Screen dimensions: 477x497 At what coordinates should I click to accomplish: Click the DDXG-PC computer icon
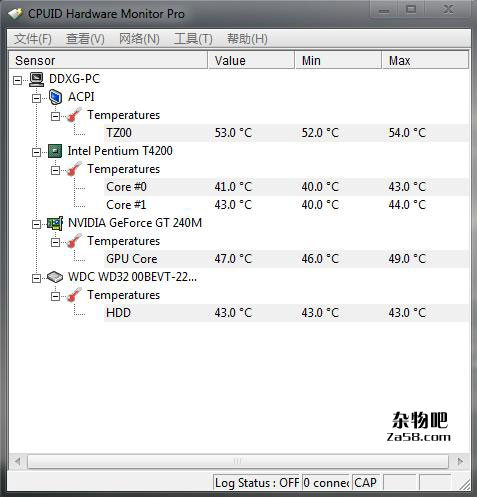(36, 79)
